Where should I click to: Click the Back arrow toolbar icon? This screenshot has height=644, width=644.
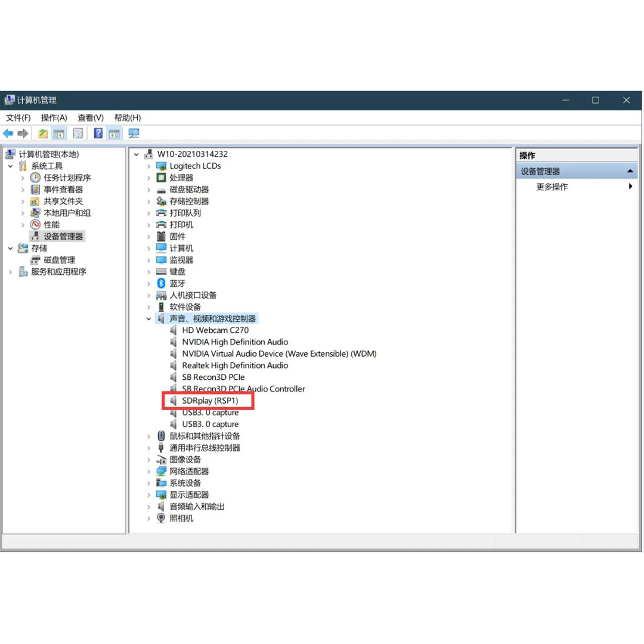[x=8, y=134]
